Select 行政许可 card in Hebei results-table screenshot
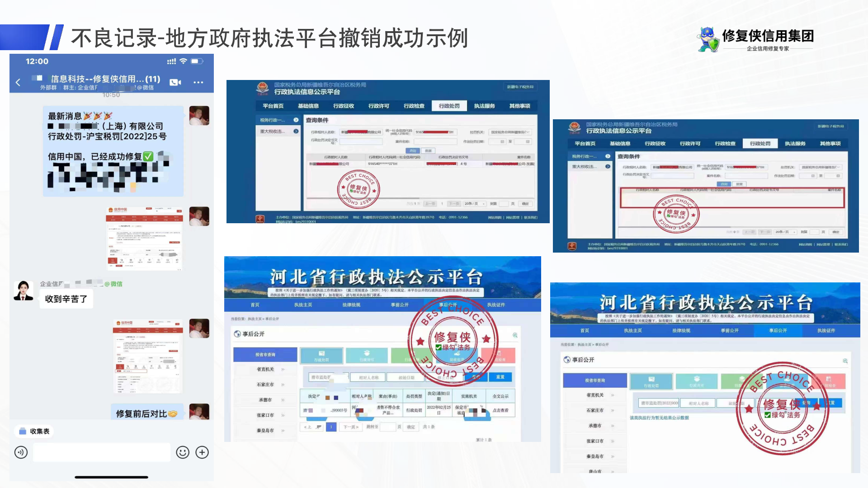Image resolution: width=868 pixels, height=488 pixels. coord(367,356)
